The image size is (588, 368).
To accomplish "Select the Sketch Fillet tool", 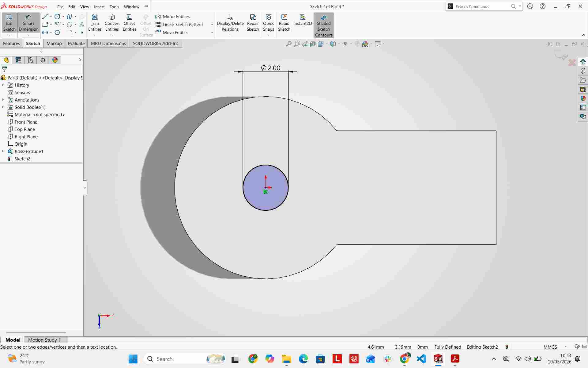I will point(70,33).
